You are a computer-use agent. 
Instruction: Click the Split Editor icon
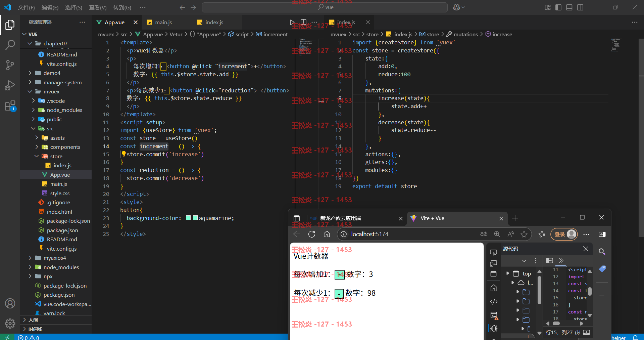point(303,22)
